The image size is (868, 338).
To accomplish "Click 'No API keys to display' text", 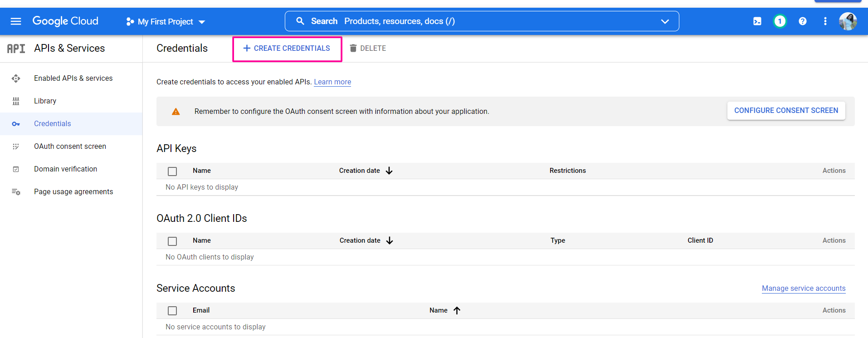I will [x=202, y=187].
